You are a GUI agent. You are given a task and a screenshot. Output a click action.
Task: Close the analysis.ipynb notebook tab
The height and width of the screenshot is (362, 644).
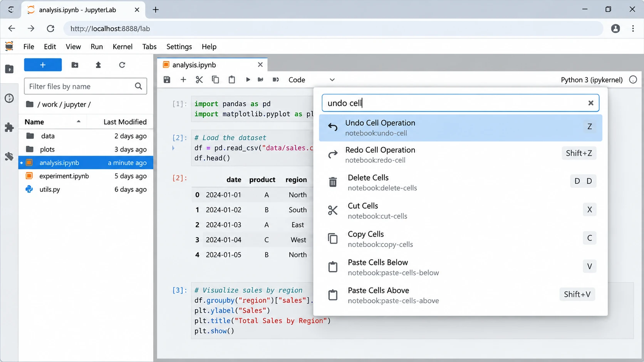click(x=260, y=65)
